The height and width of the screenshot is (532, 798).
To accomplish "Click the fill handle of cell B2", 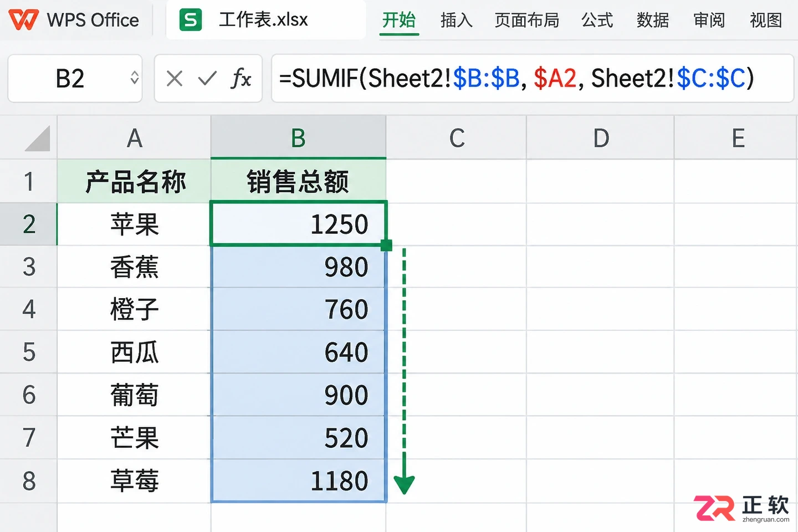I will point(387,245).
